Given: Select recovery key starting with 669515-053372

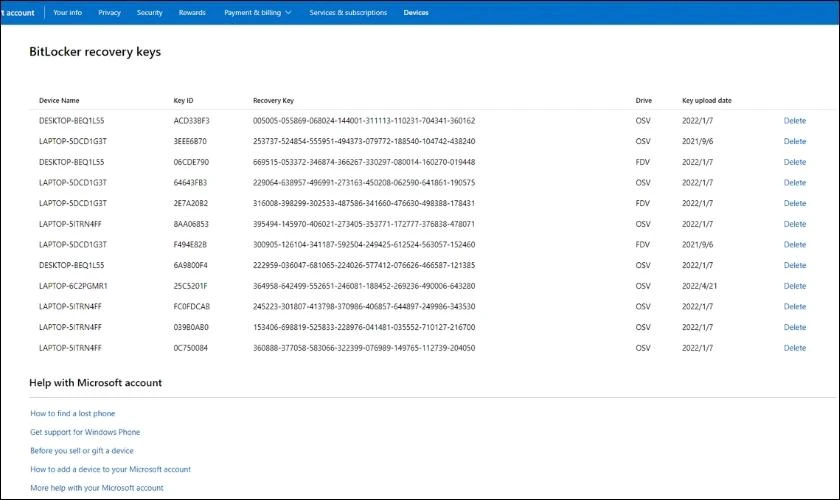Looking at the screenshot, I should click(x=364, y=162).
